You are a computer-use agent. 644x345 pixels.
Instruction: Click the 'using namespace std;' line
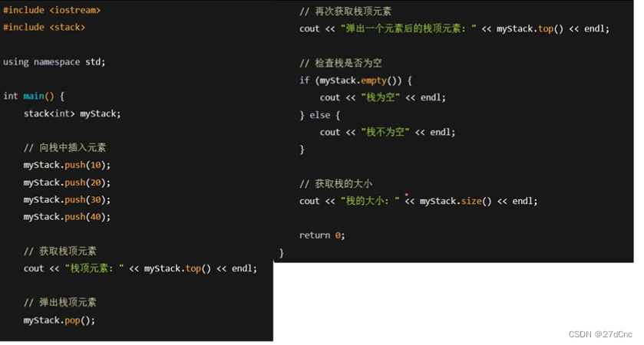(54, 62)
